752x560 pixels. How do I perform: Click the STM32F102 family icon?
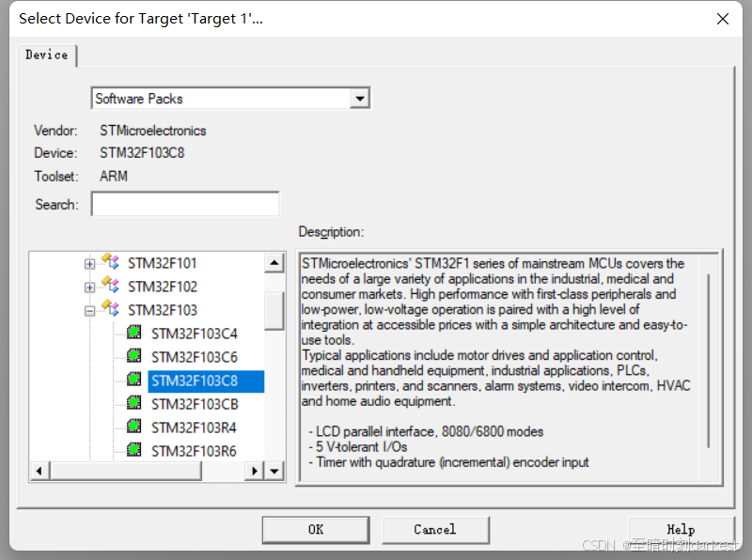coord(110,285)
